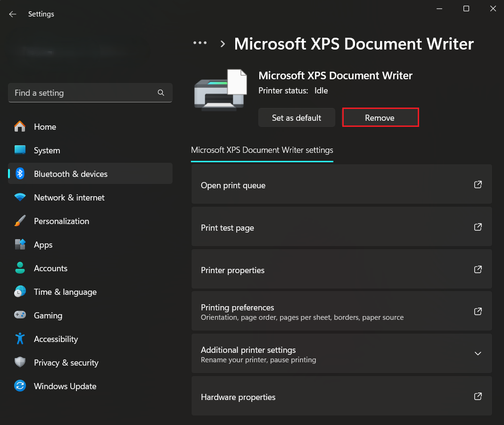This screenshot has height=425, width=504.
Task: Open the breadcrumb ellipsis menu
Action: click(200, 43)
